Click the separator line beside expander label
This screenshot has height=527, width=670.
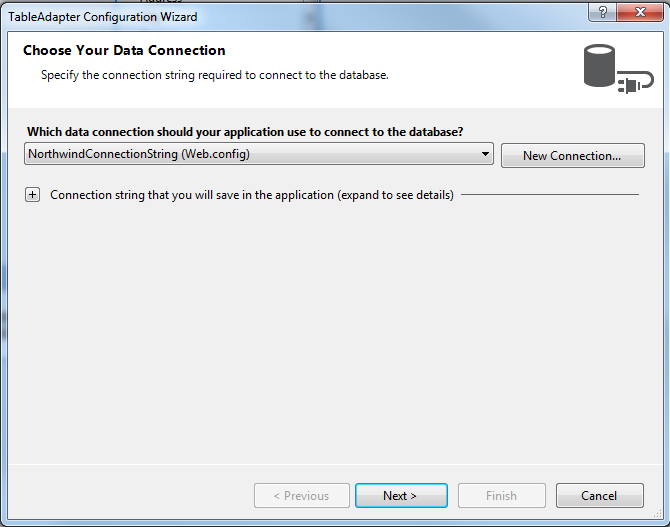click(550, 194)
